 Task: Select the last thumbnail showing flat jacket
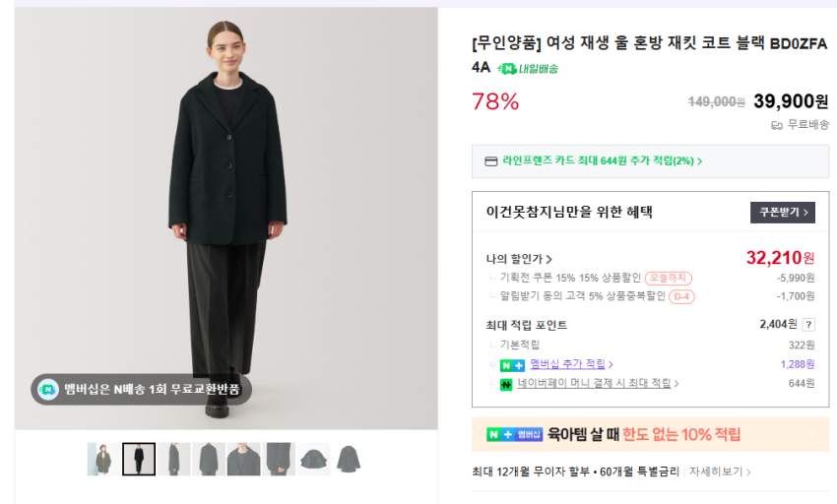(x=348, y=459)
